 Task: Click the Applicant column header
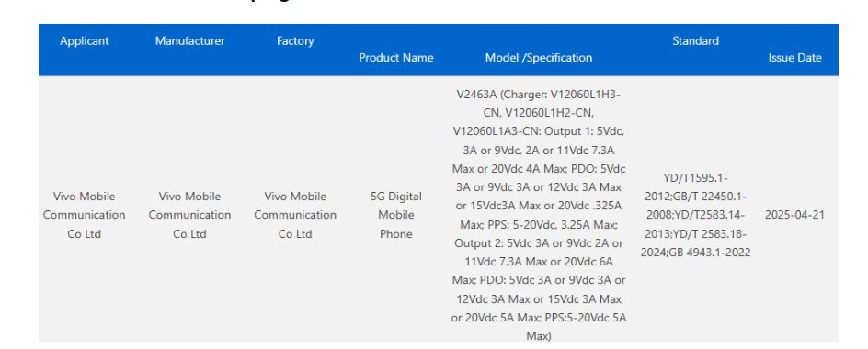85,41
